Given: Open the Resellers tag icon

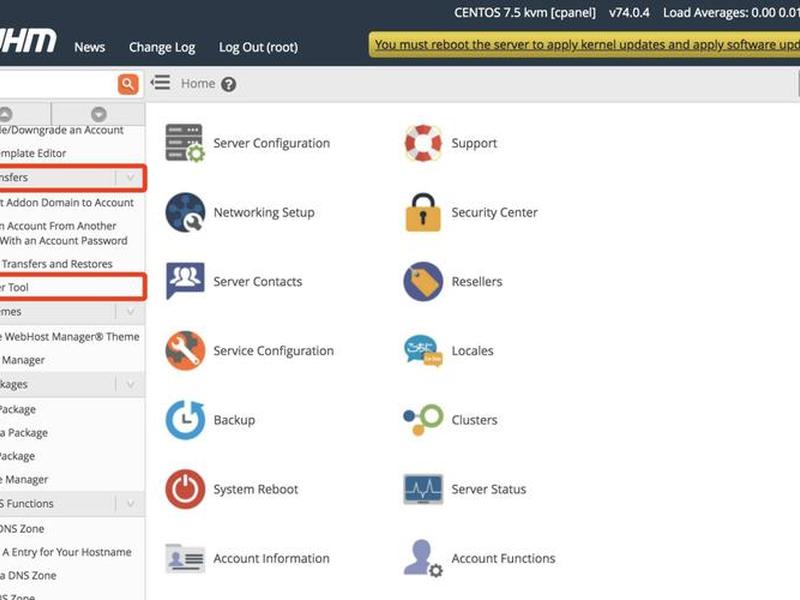Looking at the screenshot, I should [423, 281].
